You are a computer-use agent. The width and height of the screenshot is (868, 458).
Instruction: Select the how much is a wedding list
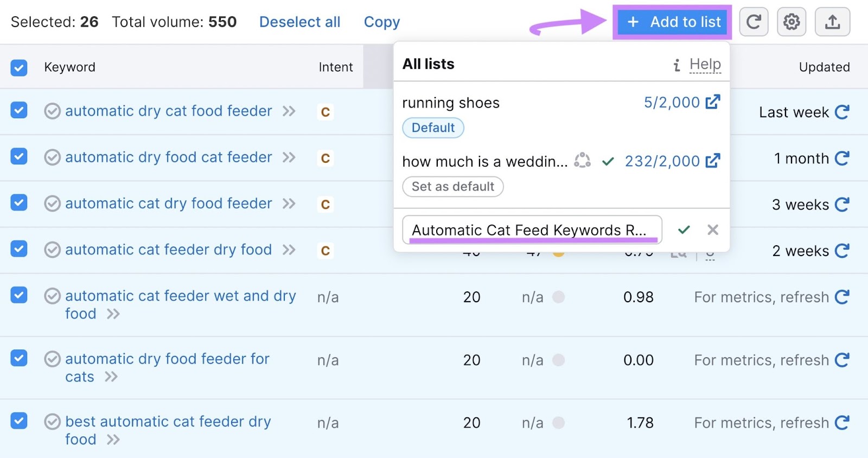point(484,162)
